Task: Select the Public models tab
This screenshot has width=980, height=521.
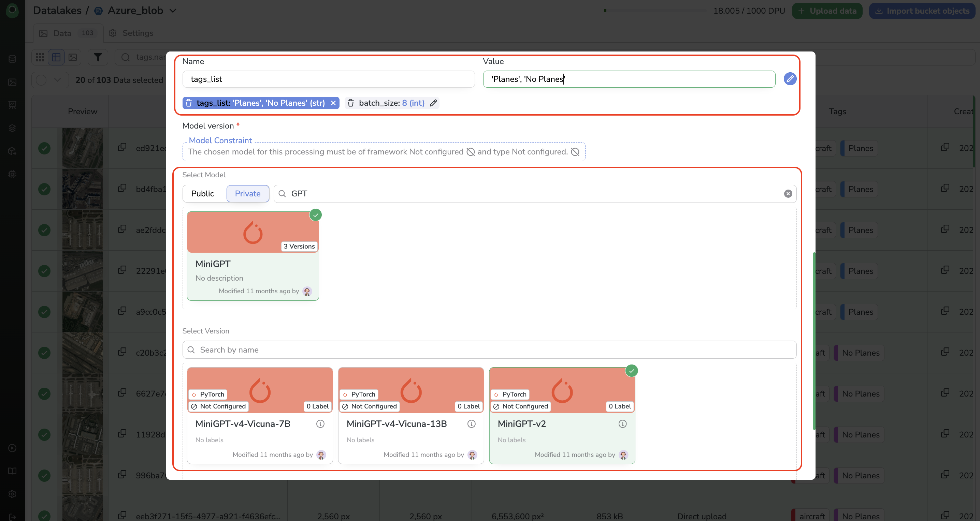Action: point(202,194)
